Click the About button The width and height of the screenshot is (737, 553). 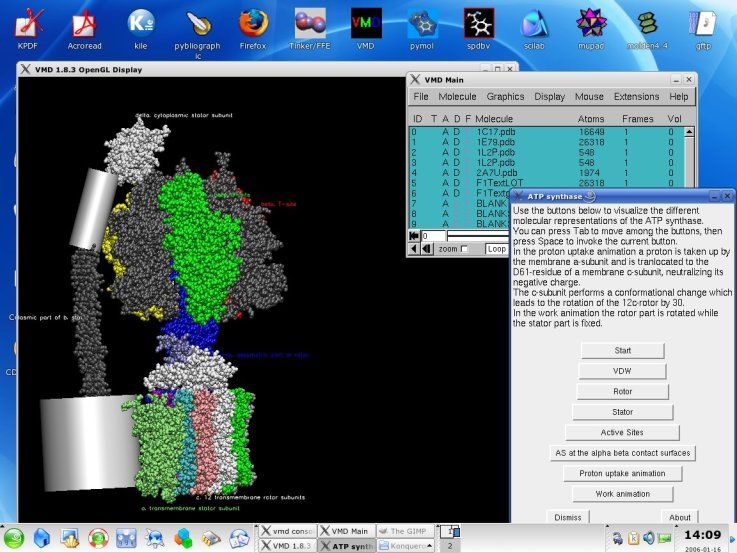(680, 517)
